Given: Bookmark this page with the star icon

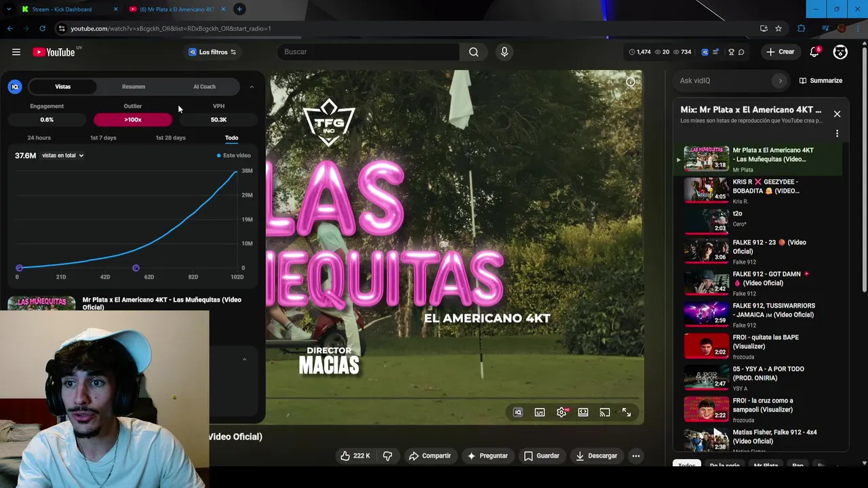Looking at the screenshot, I should pyautogui.click(x=778, y=28).
